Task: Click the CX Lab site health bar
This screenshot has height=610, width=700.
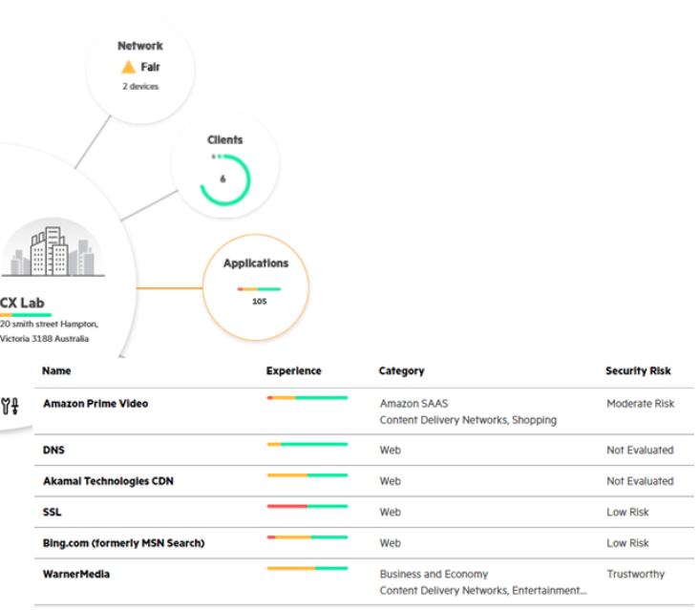Action: click(x=26, y=314)
